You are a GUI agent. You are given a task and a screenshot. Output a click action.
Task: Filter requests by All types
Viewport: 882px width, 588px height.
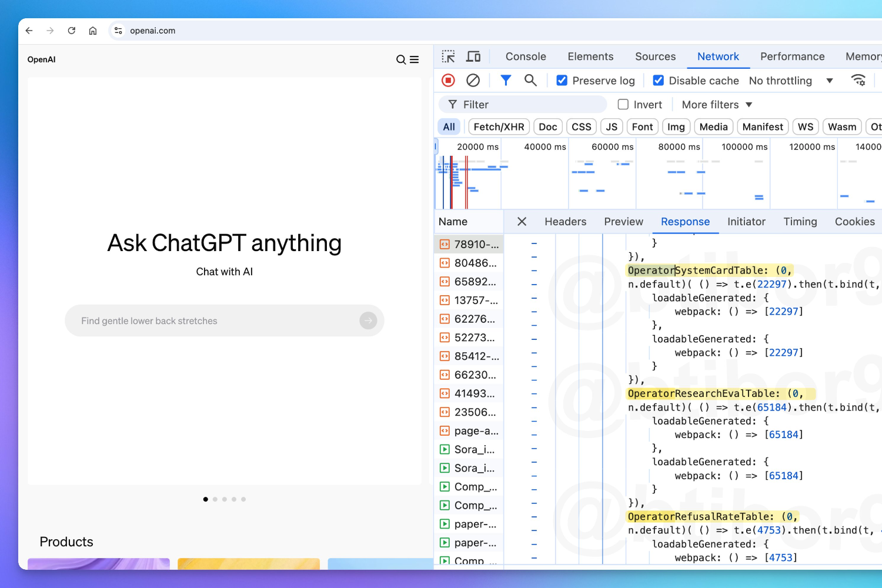click(449, 127)
